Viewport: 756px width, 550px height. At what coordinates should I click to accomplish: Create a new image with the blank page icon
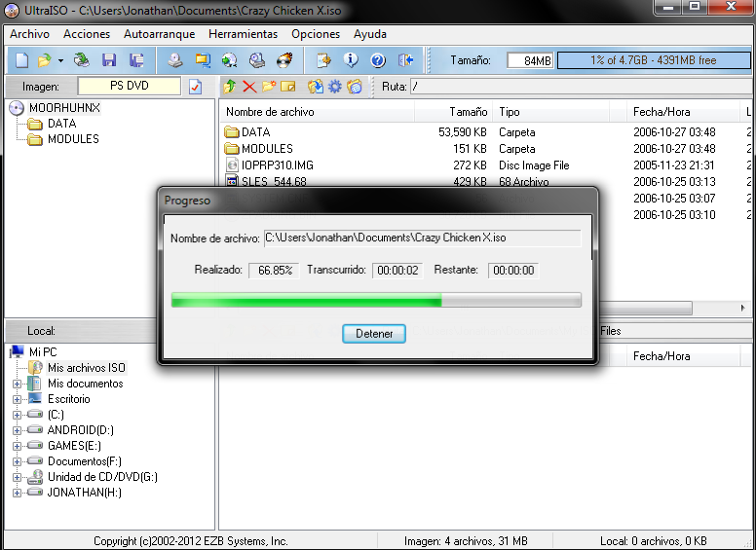(21, 60)
